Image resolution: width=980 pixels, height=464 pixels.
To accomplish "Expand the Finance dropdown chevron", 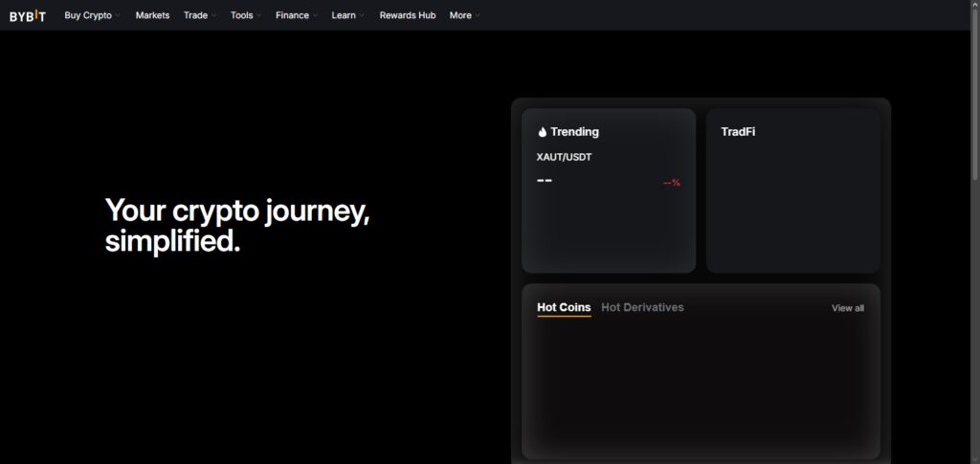I will [x=315, y=15].
